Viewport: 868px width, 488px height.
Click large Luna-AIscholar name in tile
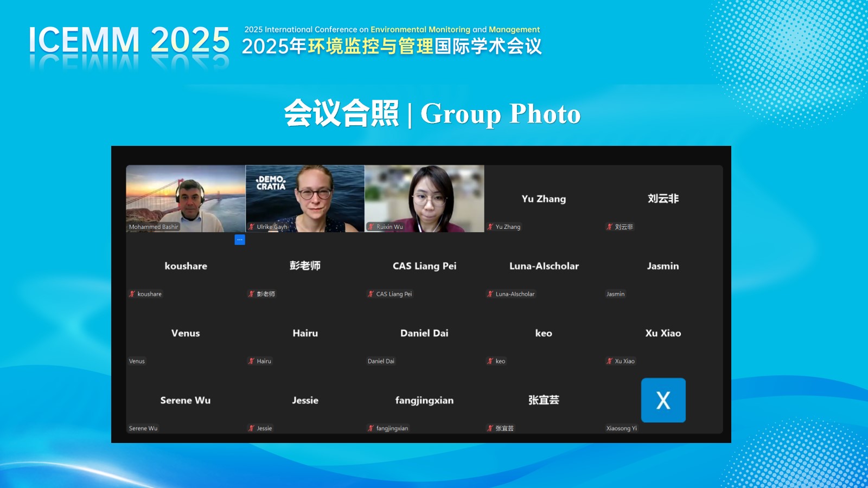pos(544,266)
